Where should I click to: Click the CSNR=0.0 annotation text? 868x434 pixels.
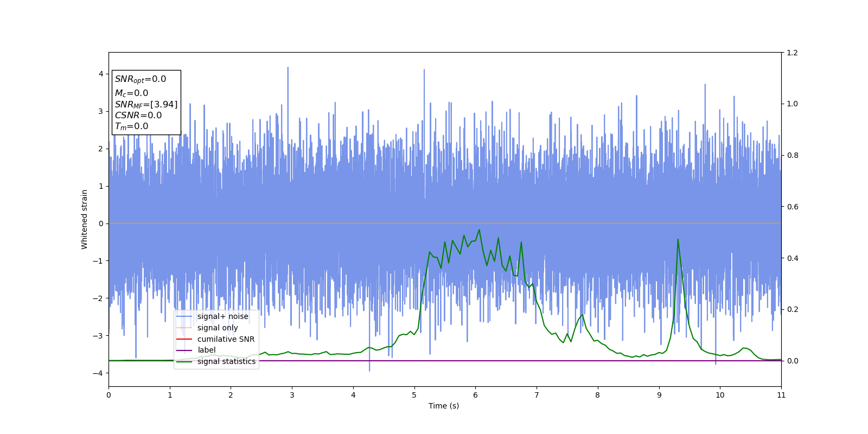coord(138,116)
